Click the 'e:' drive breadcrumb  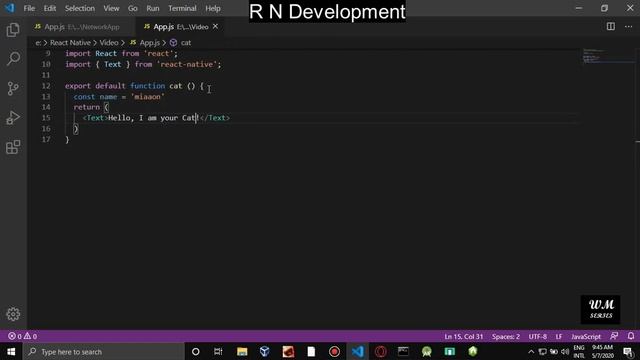click(38, 42)
